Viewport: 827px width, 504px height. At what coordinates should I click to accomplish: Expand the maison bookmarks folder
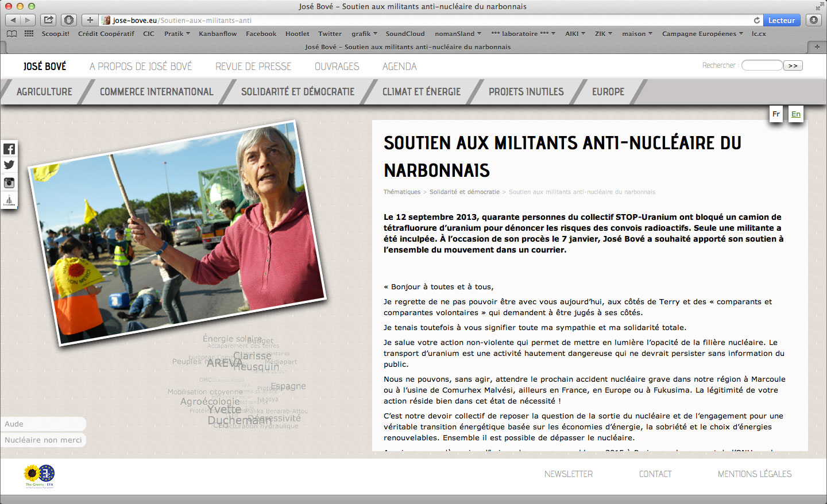(x=637, y=34)
